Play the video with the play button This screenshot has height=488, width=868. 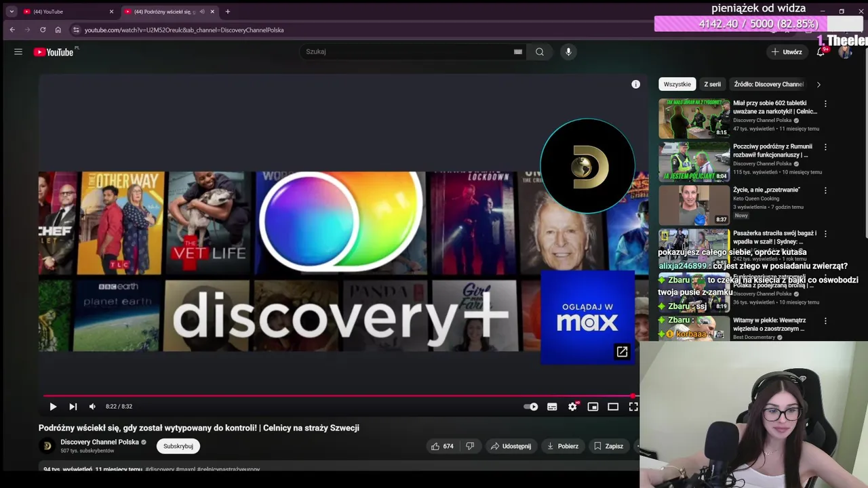53,407
